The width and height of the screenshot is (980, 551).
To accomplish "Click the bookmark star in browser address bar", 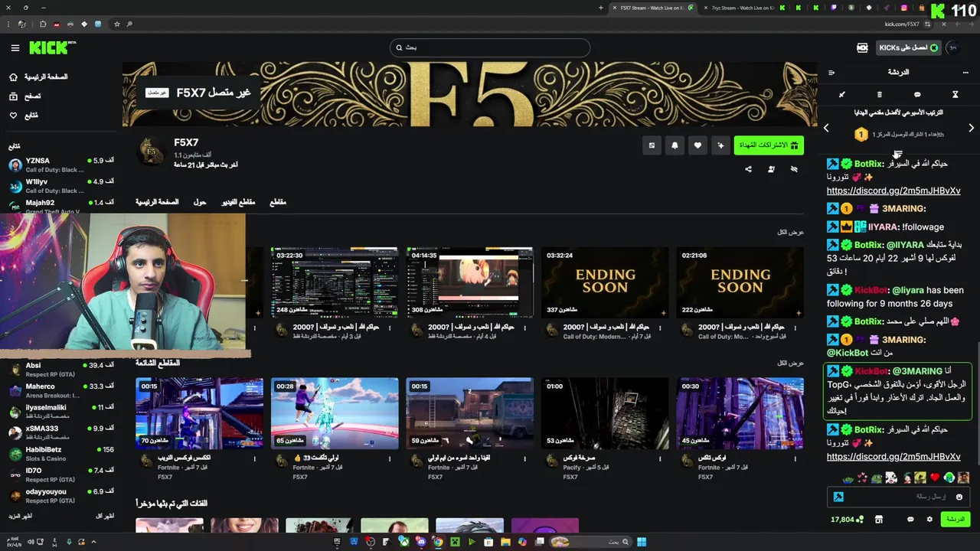I will tap(116, 24).
